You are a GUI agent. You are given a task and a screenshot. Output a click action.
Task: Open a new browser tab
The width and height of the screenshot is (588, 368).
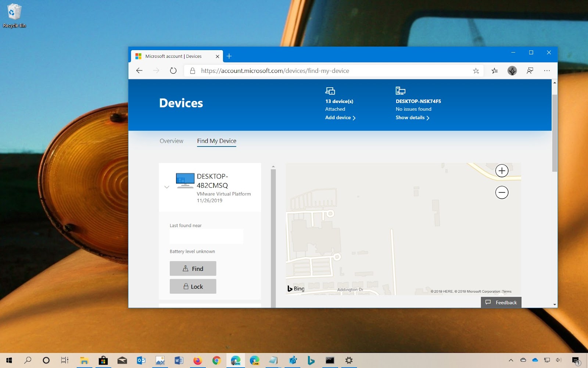[229, 56]
